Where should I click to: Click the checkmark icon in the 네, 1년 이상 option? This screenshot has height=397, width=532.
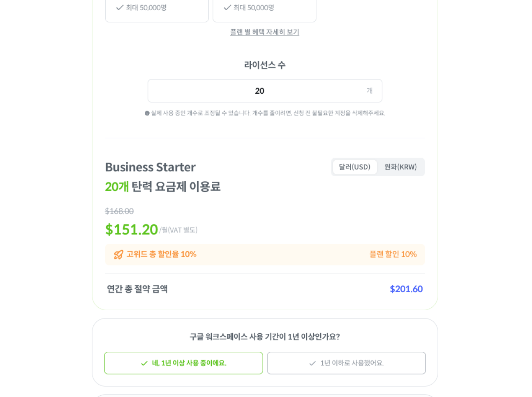(144, 363)
